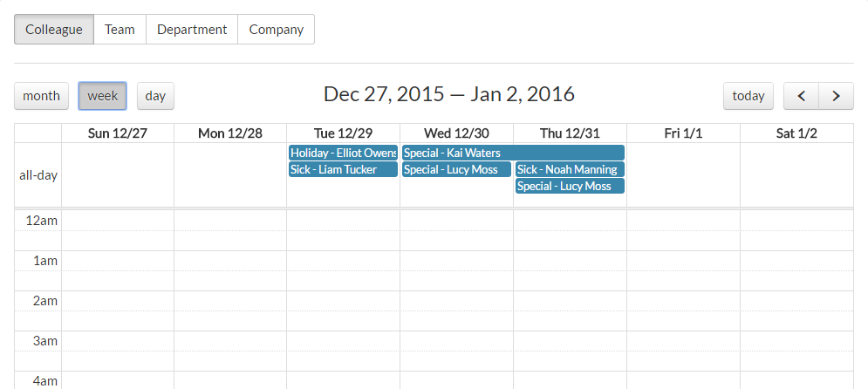This screenshot has width=868, height=389.
Task: Click the Monday 12am time slot
Action: point(230,221)
